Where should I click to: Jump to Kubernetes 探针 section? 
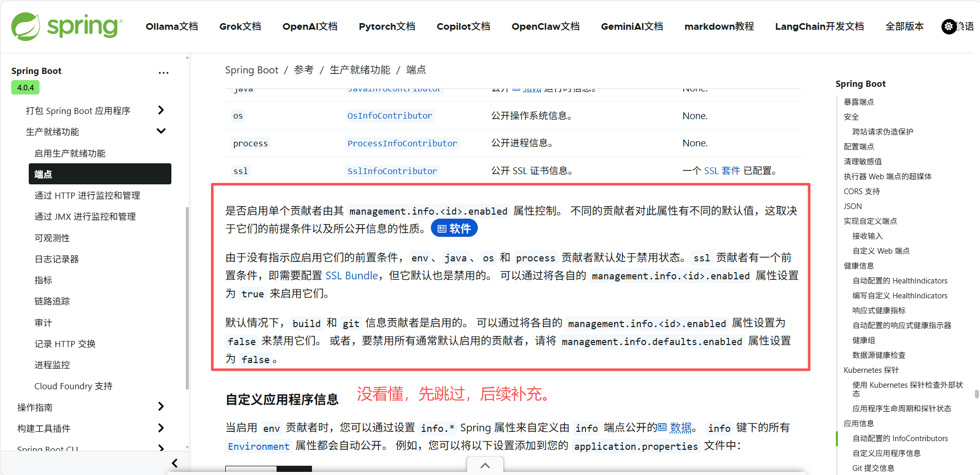point(871,370)
